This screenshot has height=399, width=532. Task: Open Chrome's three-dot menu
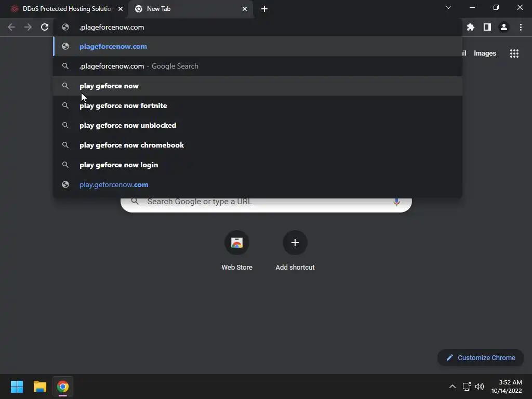coord(521,27)
